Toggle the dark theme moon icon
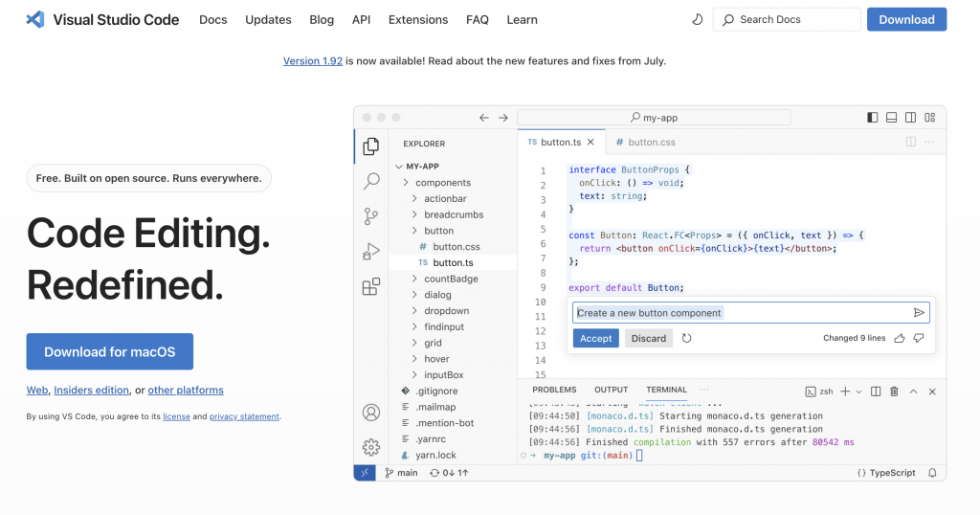The height and width of the screenshot is (515, 980). click(x=697, y=19)
